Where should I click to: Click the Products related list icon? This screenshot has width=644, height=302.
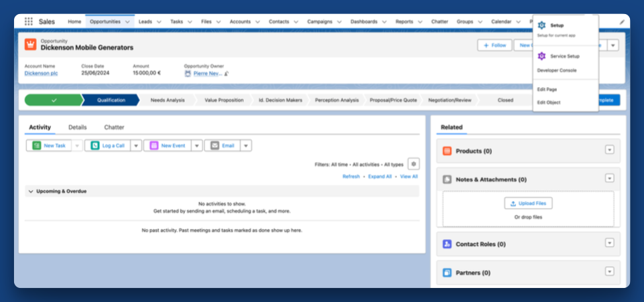click(x=447, y=151)
